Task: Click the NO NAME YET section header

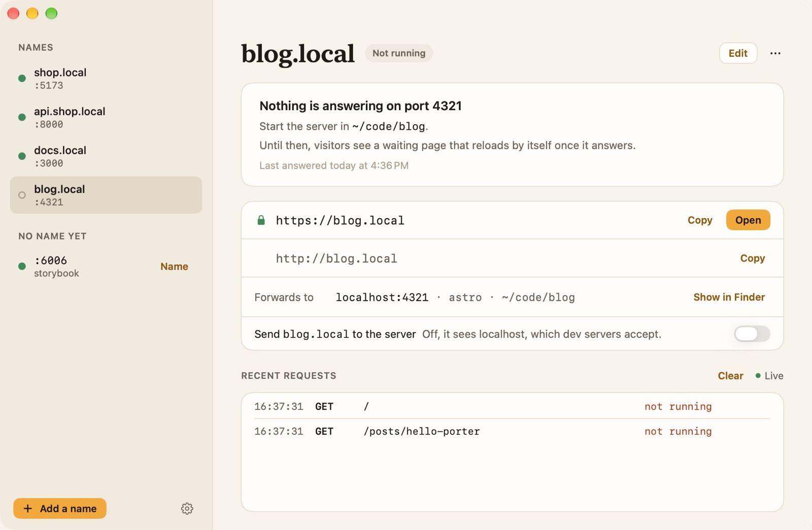Action: pyautogui.click(x=52, y=236)
